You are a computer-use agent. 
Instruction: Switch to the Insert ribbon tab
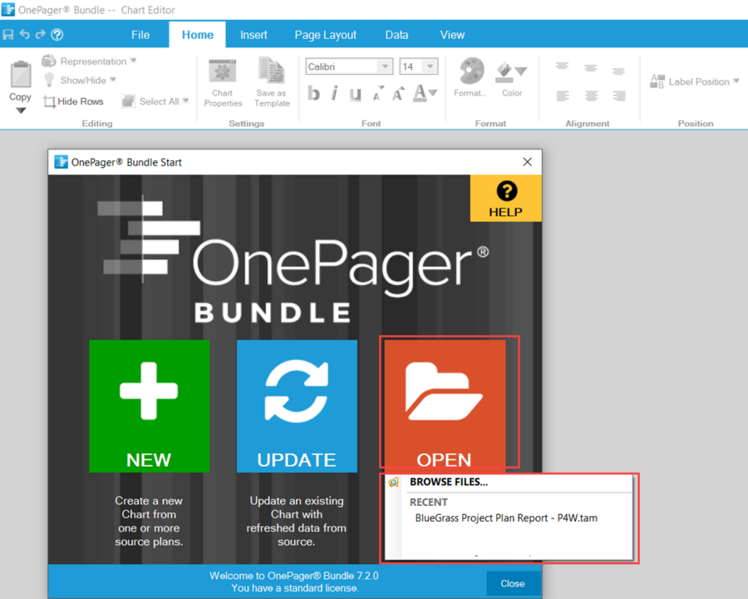253,35
